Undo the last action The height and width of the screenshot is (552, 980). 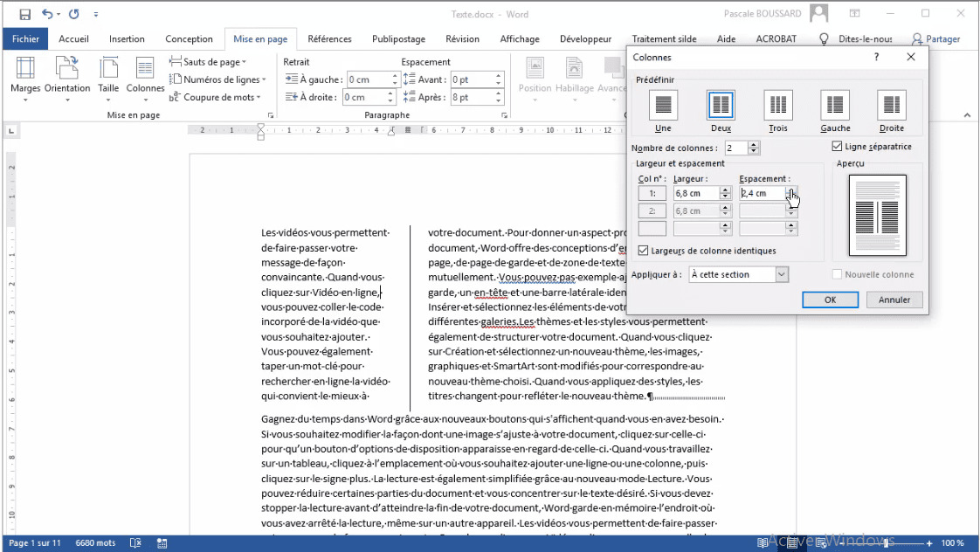47,14
